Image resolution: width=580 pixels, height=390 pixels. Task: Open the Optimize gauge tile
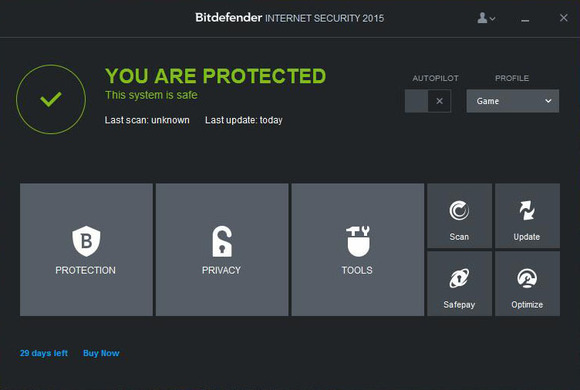tap(527, 284)
